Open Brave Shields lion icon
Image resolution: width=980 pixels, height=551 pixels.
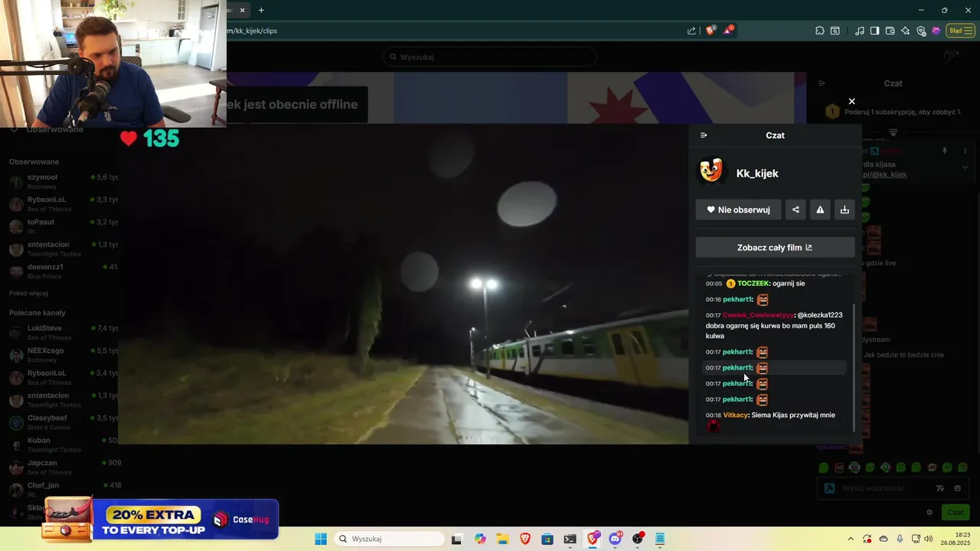[710, 31]
